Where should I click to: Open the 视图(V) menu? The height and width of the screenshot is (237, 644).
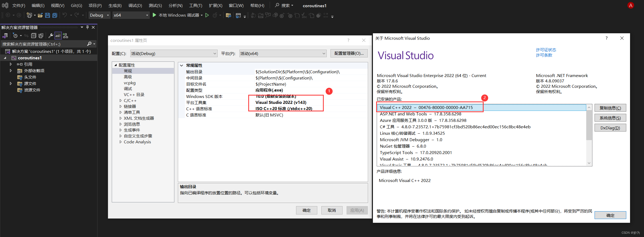[x=58, y=5]
